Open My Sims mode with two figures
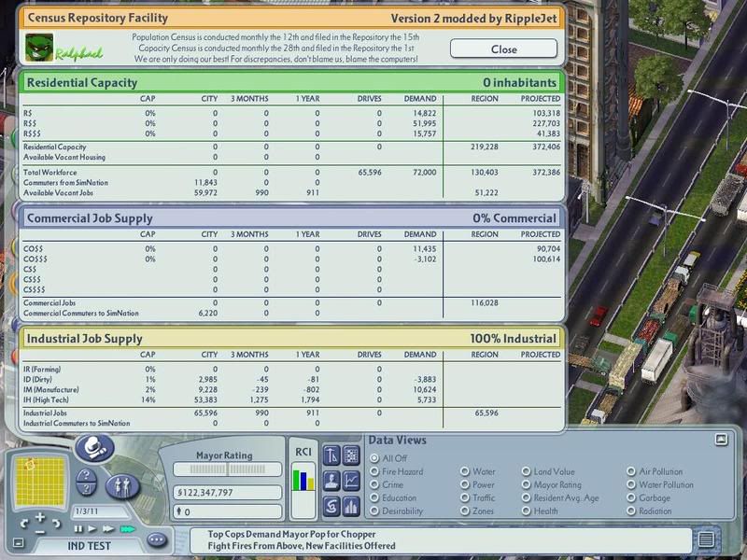 pyautogui.click(x=122, y=486)
